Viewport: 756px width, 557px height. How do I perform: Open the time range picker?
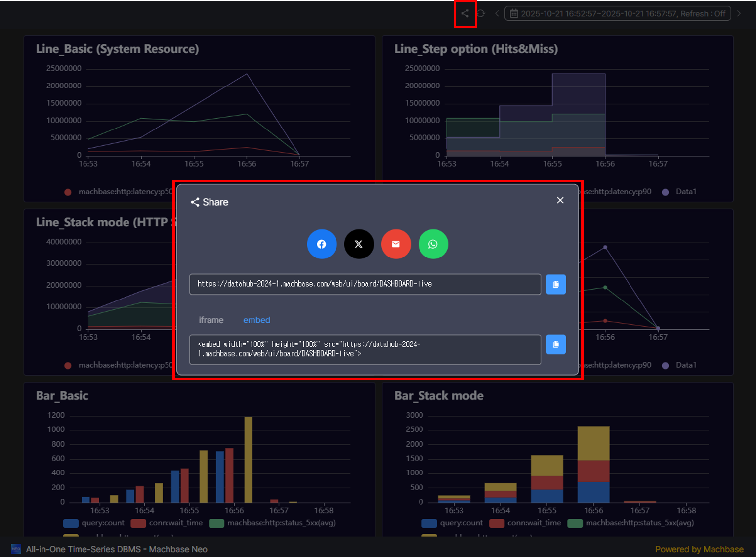point(617,14)
